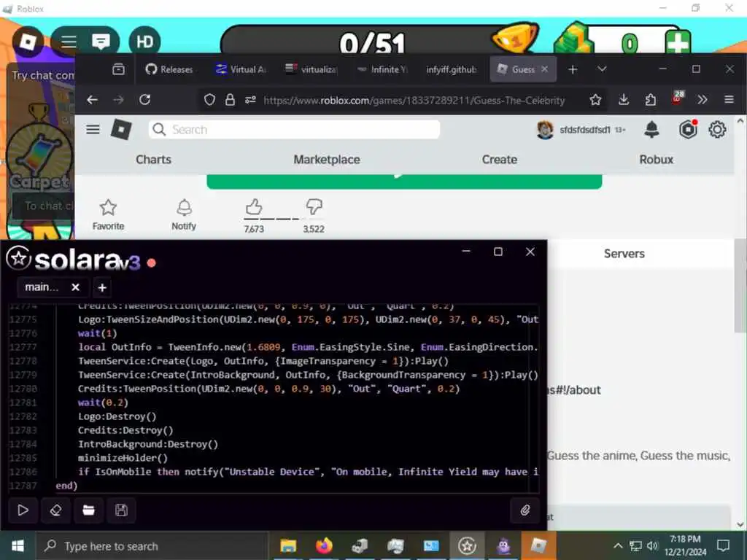The image size is (747, 560).
Task: Select the main script tab in Solara
Action: point(42,287)
